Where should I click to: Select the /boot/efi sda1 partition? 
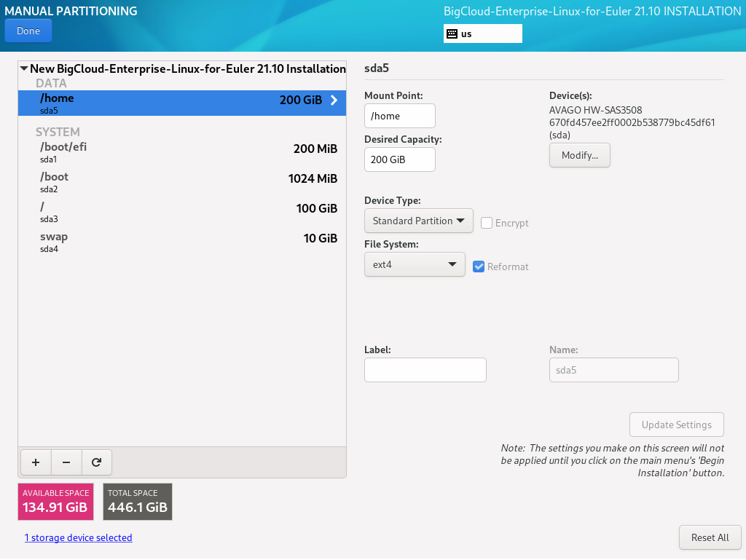click(181, 152)
